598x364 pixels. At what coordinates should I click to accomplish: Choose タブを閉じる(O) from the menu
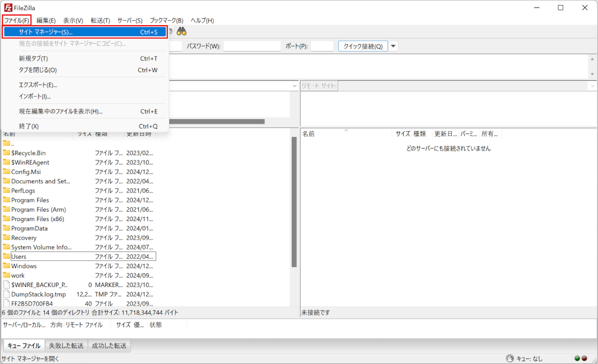pos(85,70)
